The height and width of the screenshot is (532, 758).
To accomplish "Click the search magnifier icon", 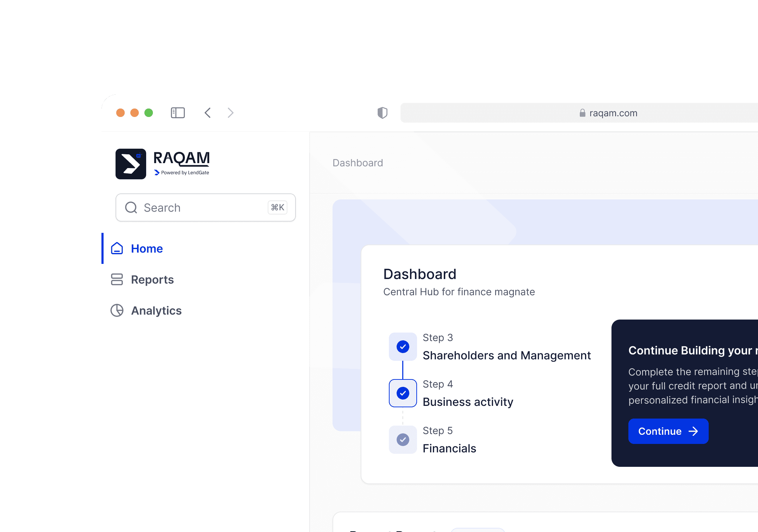I will coord(131,208).
